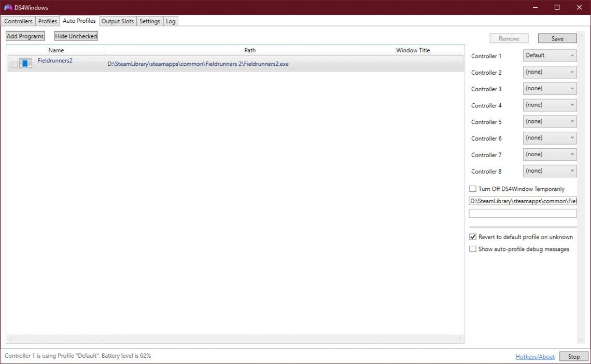Save the auto profile settings
Viewport: 591px width, 364px height.
557,39
